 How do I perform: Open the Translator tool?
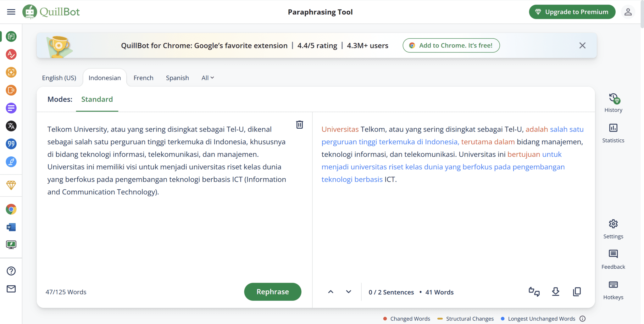pos(11,126)
